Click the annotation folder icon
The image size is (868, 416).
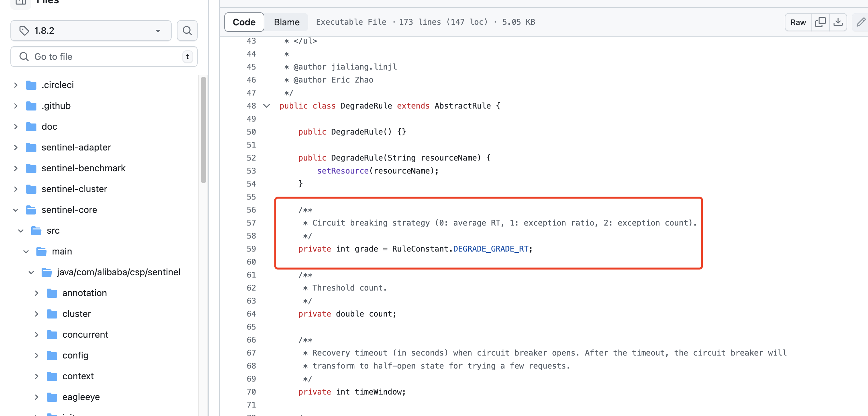[x=52, y=293]
